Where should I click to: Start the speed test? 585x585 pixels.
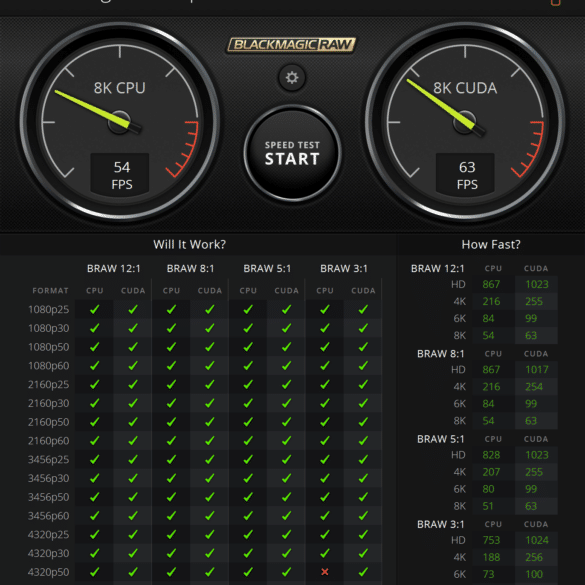292,153
